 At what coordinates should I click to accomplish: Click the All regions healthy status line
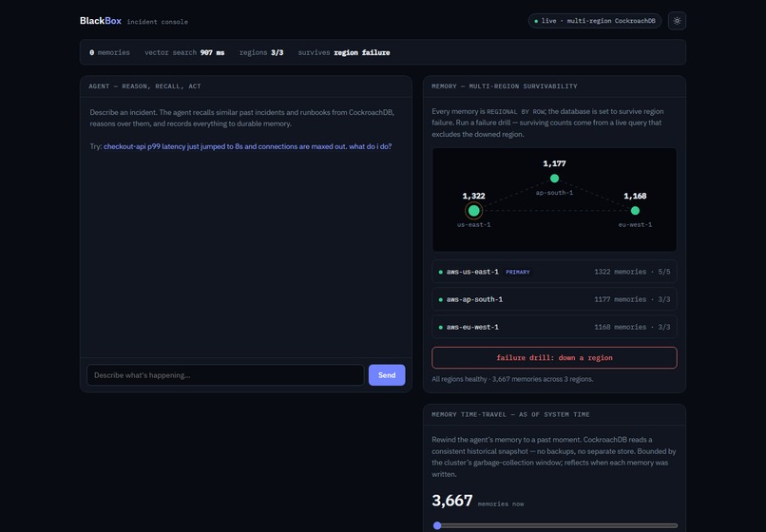(512, 379)
